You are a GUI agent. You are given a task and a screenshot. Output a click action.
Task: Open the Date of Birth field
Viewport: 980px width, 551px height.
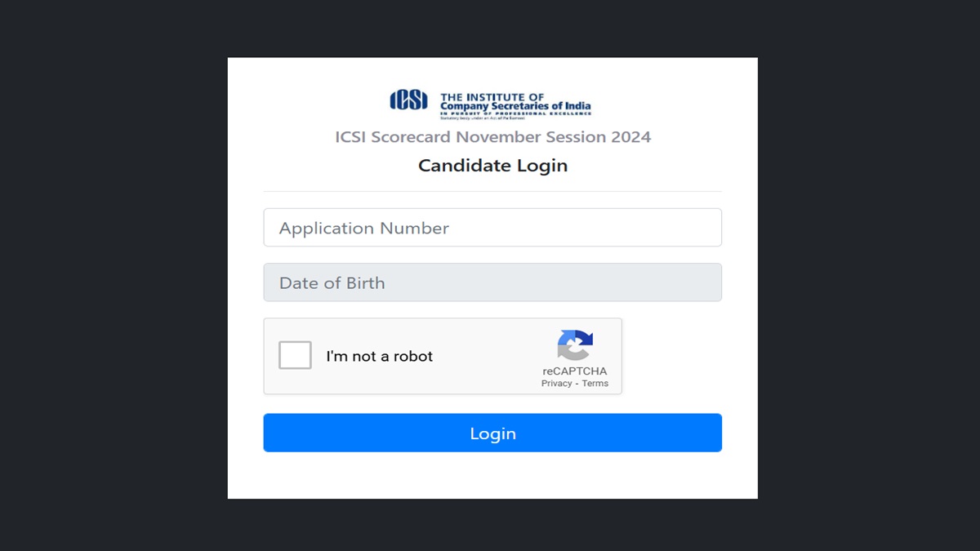pyautogui.click(x=492, y=282)
